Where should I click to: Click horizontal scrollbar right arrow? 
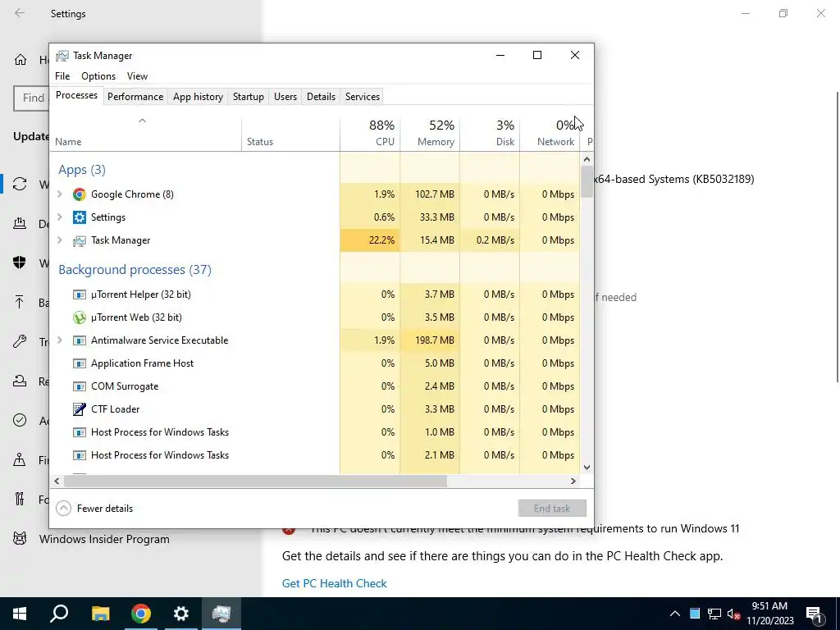(x=573, y=481)
